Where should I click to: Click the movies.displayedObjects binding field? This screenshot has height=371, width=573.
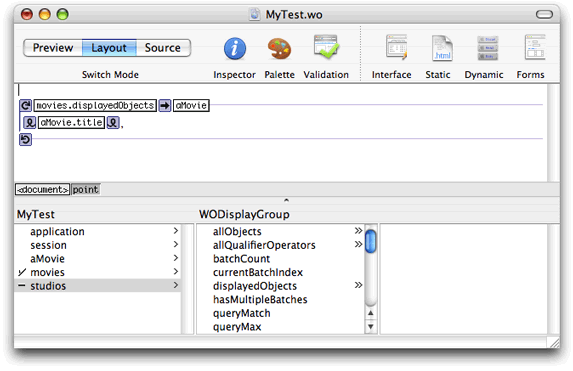click(x=95, y=105)
